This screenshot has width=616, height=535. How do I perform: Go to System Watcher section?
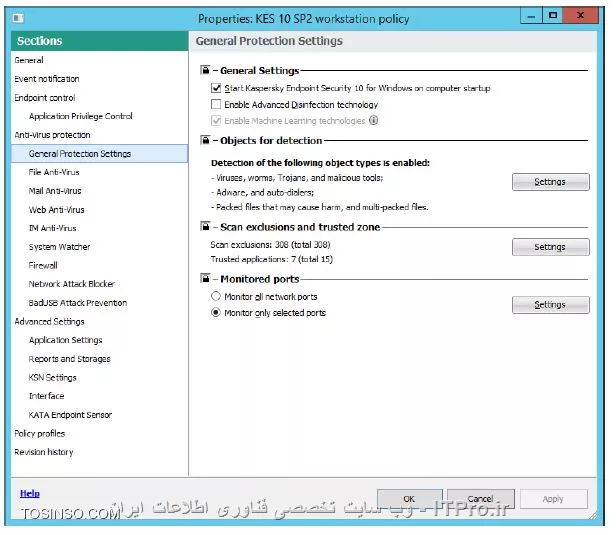59,247
